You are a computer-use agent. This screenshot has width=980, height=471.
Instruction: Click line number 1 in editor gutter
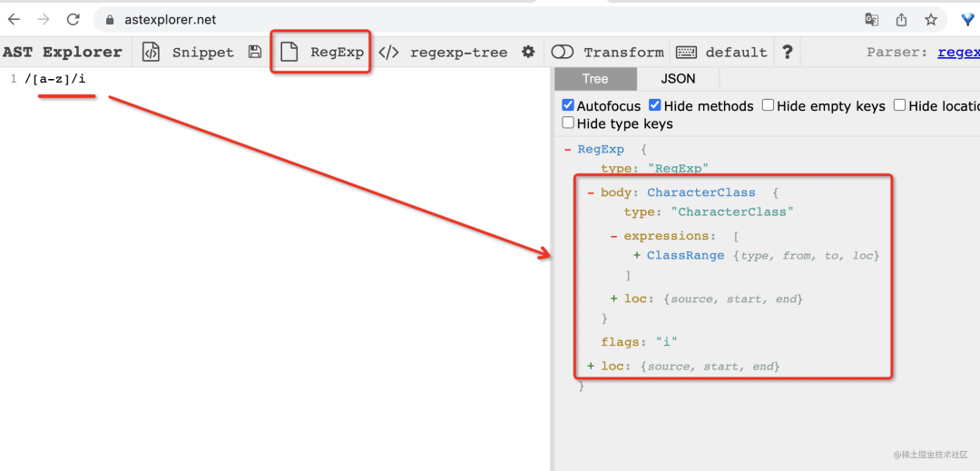13,79
